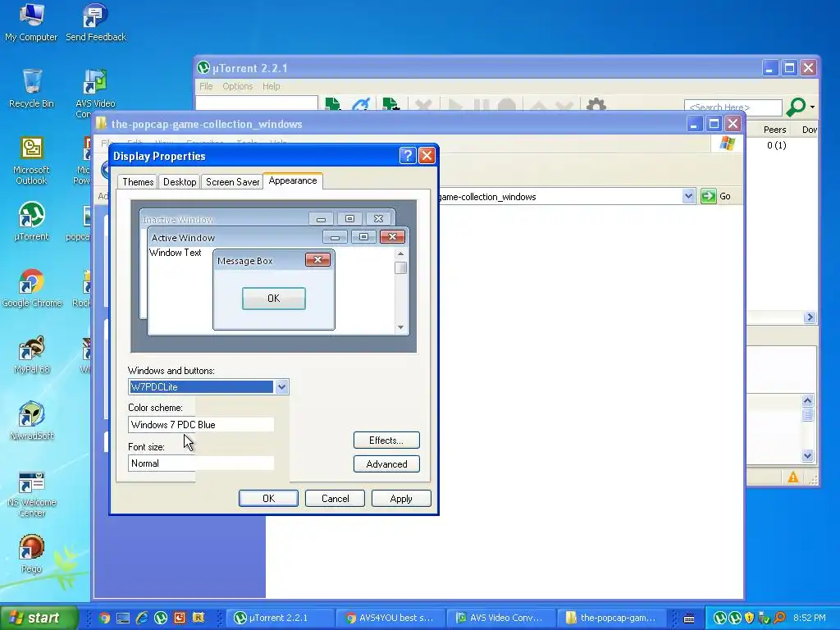Select the AVS Video Converter desktop icon

(x=95, y=94)
